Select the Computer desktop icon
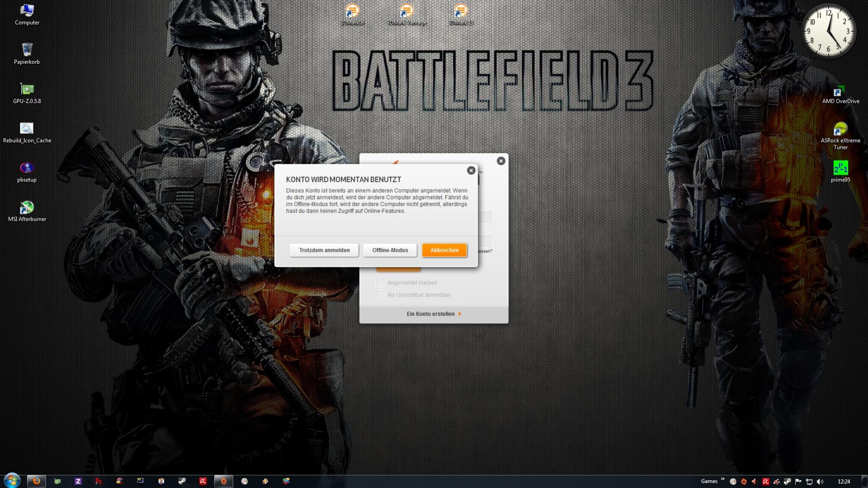 click(x=27, y=14)
